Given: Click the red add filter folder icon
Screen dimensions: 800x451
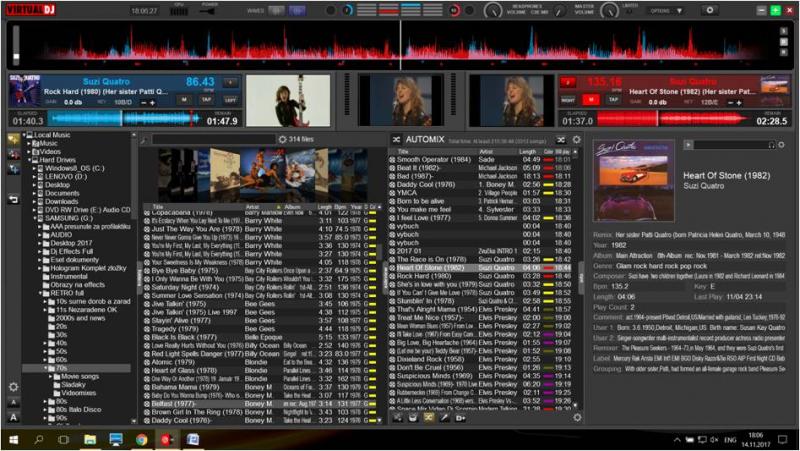Looking at the screenshot, I should tap(13, 154).
